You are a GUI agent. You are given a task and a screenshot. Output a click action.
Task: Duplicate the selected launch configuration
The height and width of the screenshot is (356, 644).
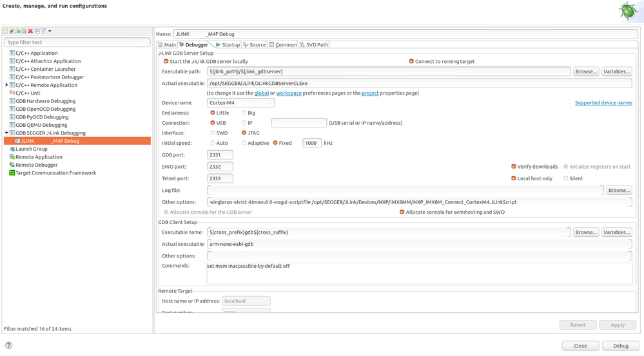[x=24, y=31]
